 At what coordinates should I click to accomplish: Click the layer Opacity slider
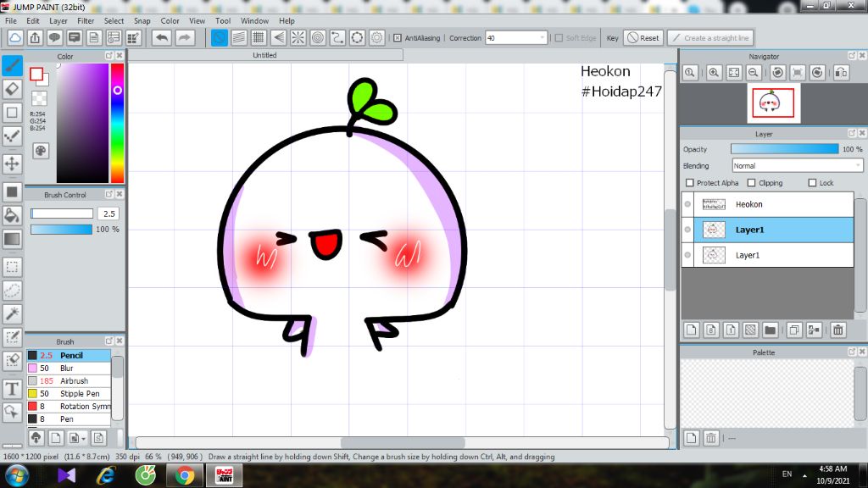tap(784, 149)
